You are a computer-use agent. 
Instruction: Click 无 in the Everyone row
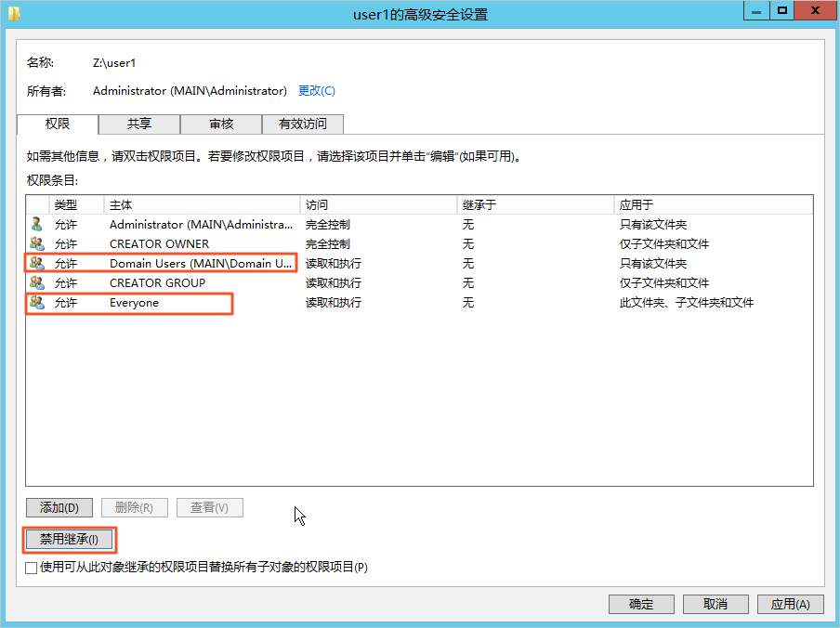468,303
